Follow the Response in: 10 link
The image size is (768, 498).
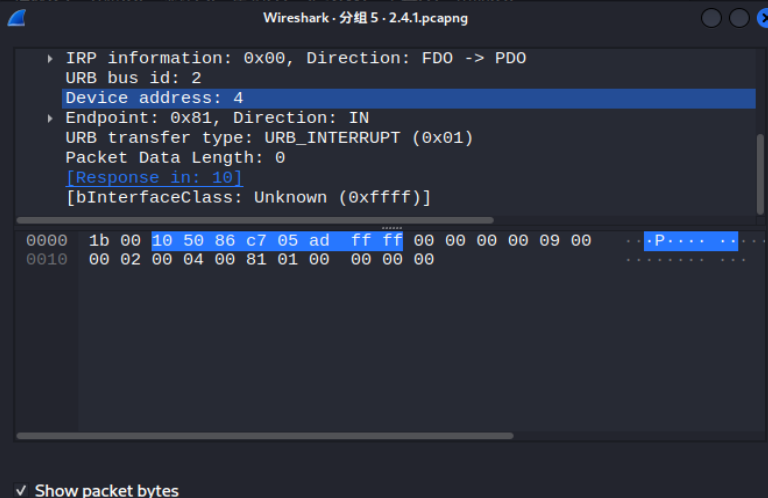click(x=154, y=178)
